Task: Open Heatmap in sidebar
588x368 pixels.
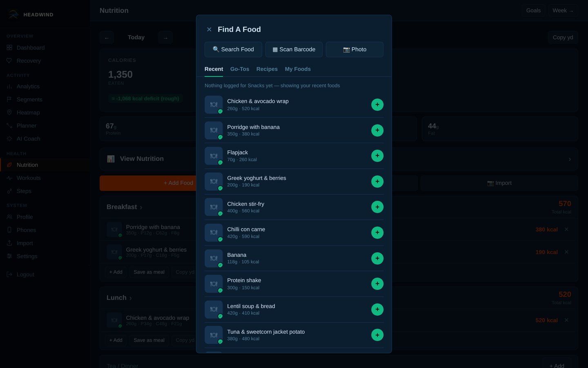Action: (45, 113)
